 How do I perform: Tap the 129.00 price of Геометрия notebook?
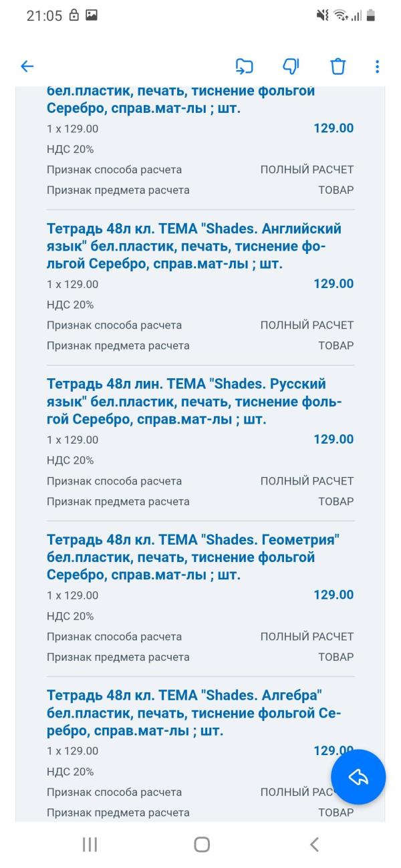(333, 595)
